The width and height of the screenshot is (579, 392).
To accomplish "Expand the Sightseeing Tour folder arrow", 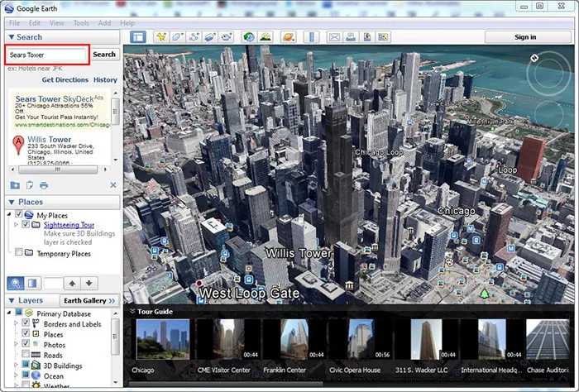I will [x=16, y=224].
